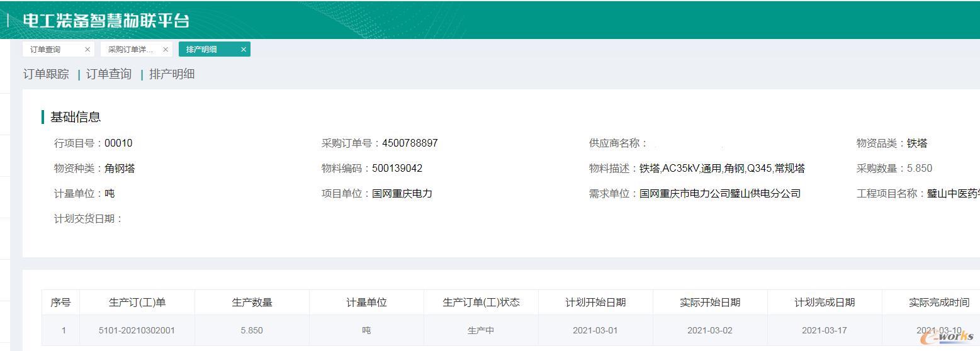Open 订单查询 breadcrumb link
The image size is (980, 351).
(109, 74)
